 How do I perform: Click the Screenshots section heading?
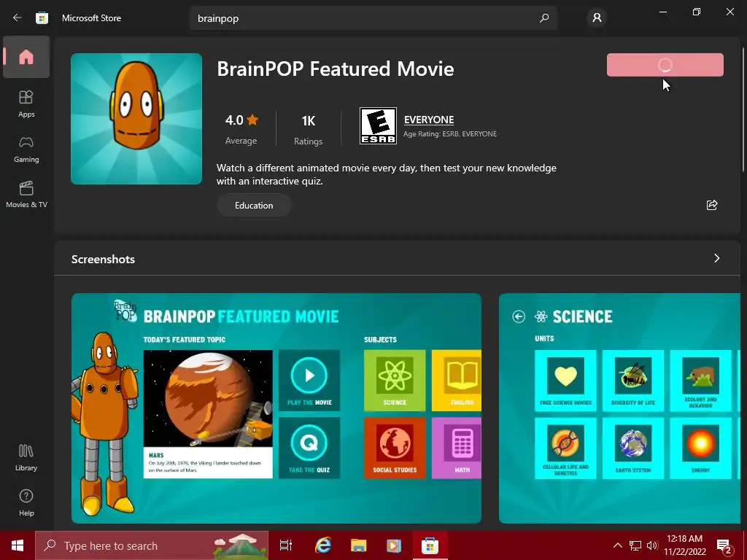click(103, 259)
